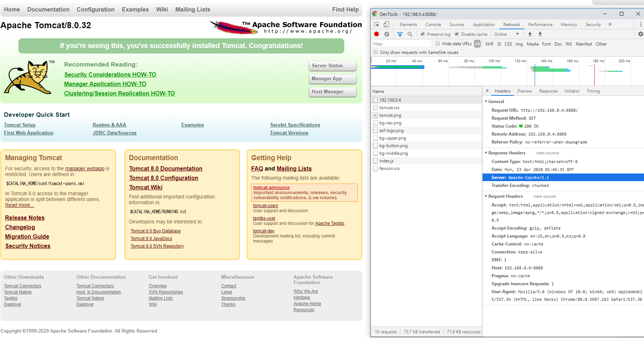
Task: Select the All request type filter
Action: point(477,44)
